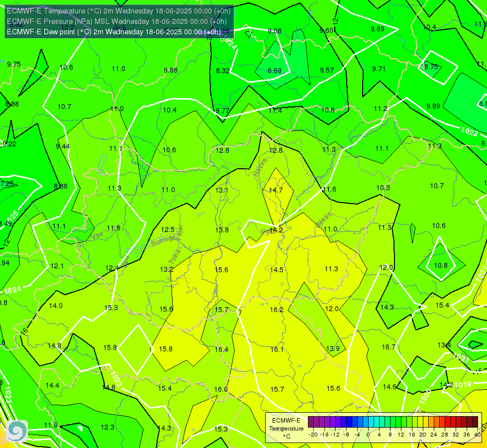487x448 pixels.
Task: Click the 11.6 temperature value
Action: tap(329, 189)
